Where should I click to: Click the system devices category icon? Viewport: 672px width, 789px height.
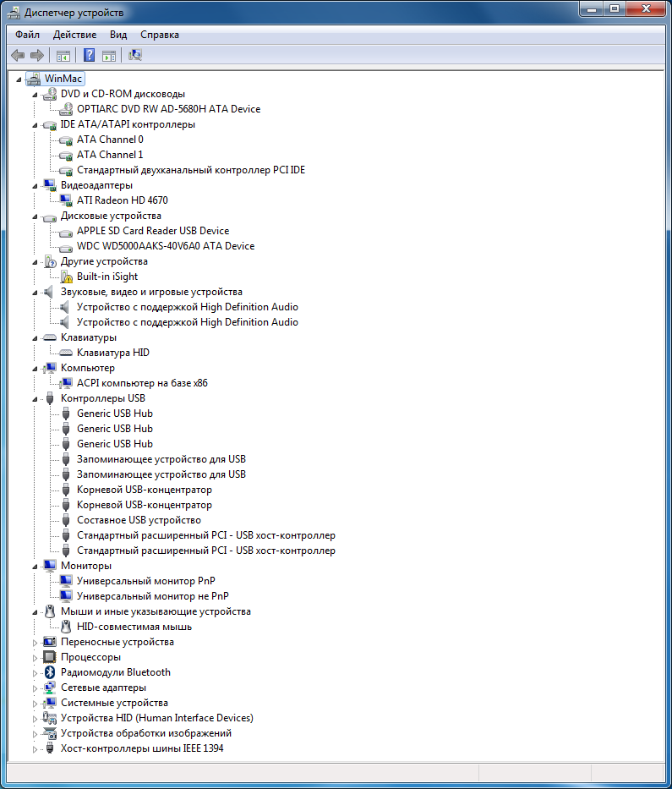tap(49, 703)
